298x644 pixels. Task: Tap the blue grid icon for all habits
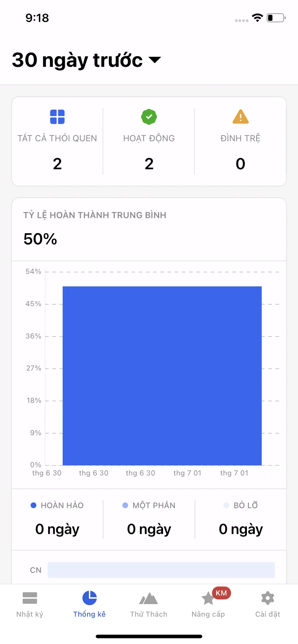pyautogui.click(x=57, y=117)
